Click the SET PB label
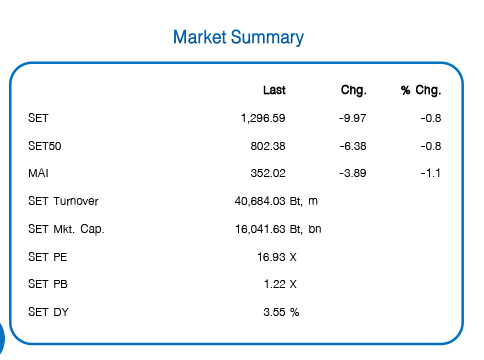 coord(48,284)
